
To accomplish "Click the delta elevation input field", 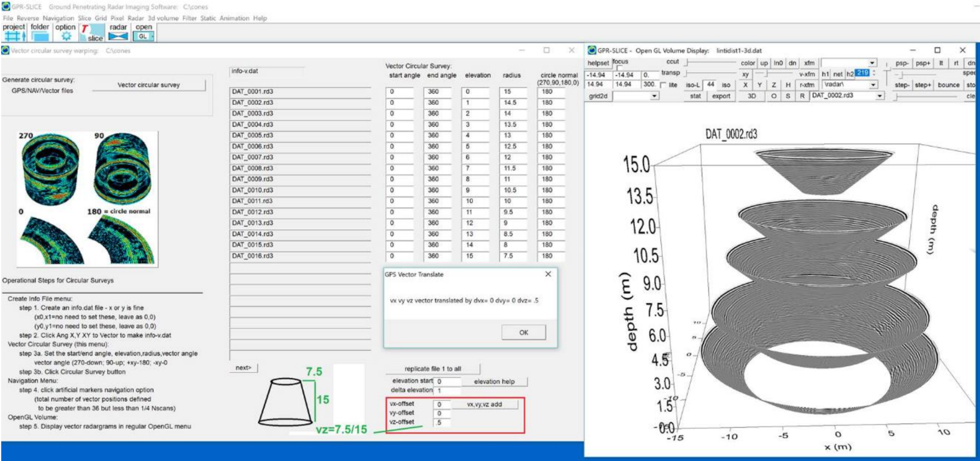I will click(447, 390).
